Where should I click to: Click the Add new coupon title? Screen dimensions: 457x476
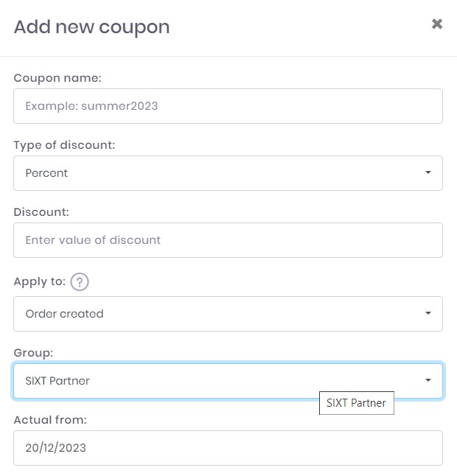click(91, 27)
